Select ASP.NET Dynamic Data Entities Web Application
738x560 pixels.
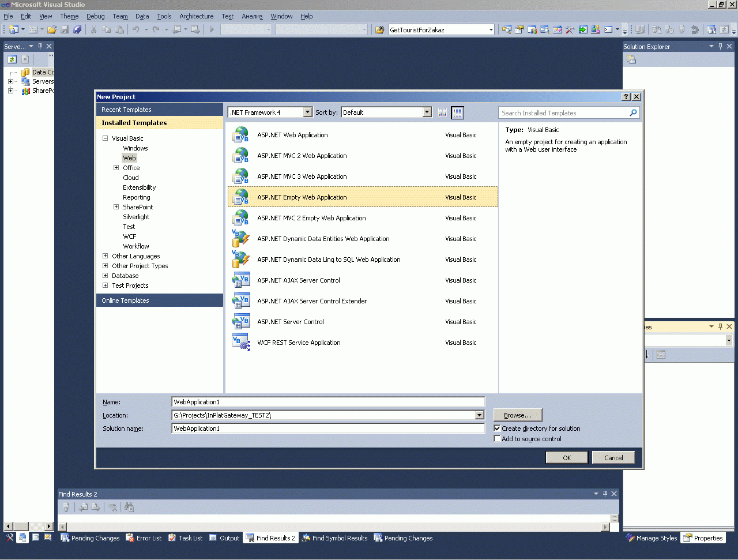[363, 239]
